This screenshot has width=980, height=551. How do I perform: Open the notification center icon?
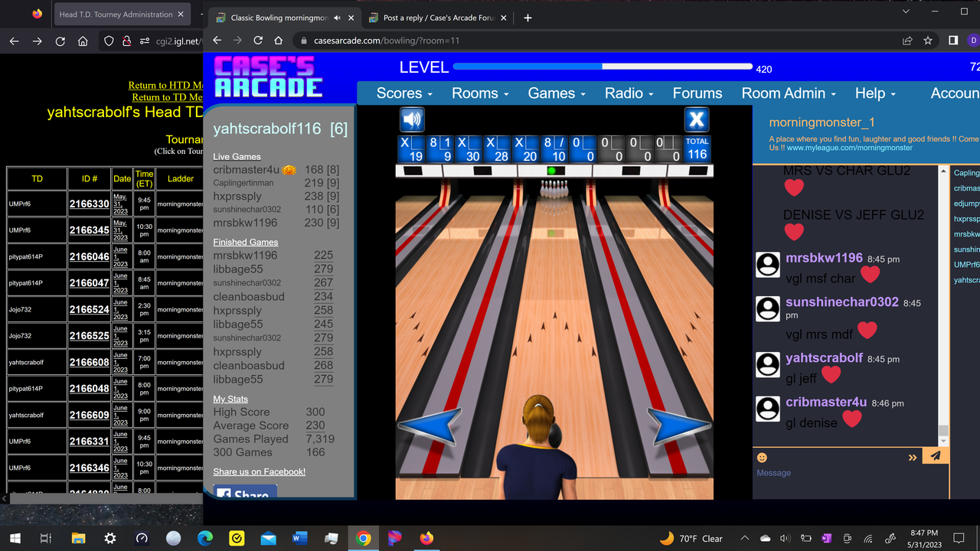coord(959,539)
